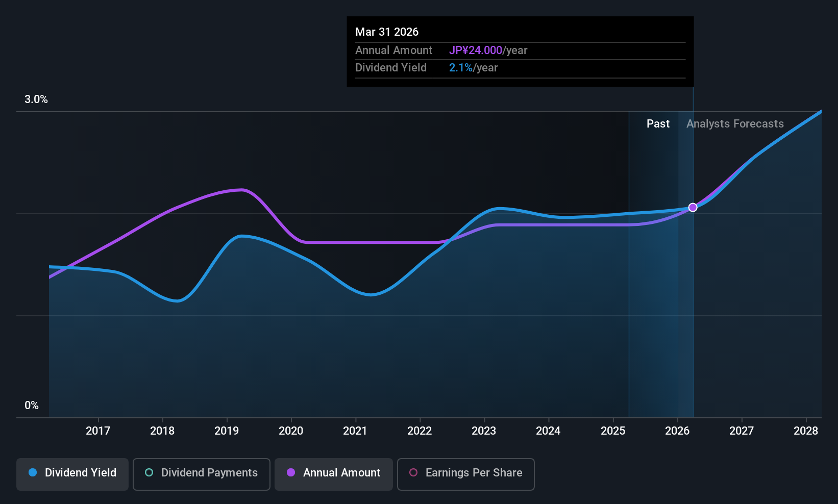
Task: Click the 0% y-axis label
Action: coord(32,406)
